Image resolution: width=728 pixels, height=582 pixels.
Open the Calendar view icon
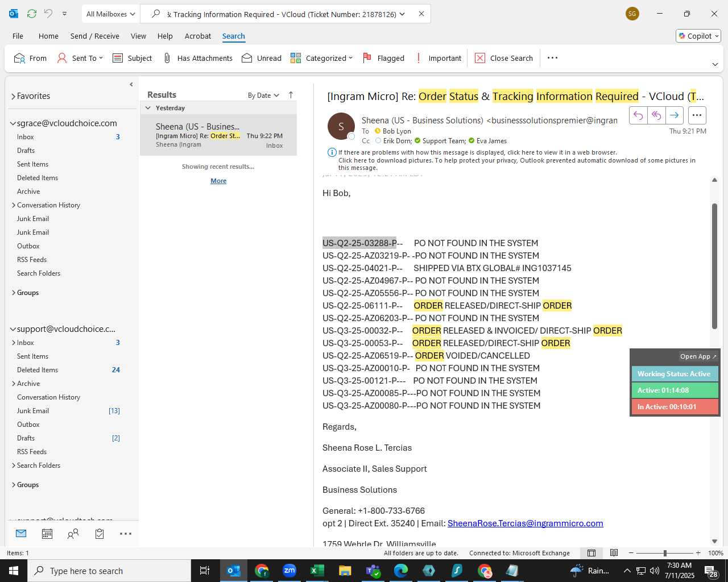(47, 534)
